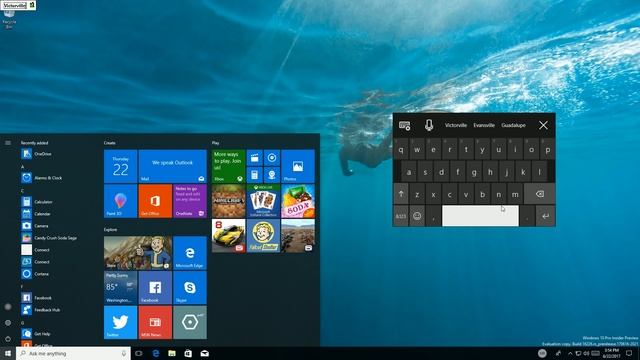Close the touch keyboard
The height and width of the screenshot is (360, 640).
pos(543,125)
